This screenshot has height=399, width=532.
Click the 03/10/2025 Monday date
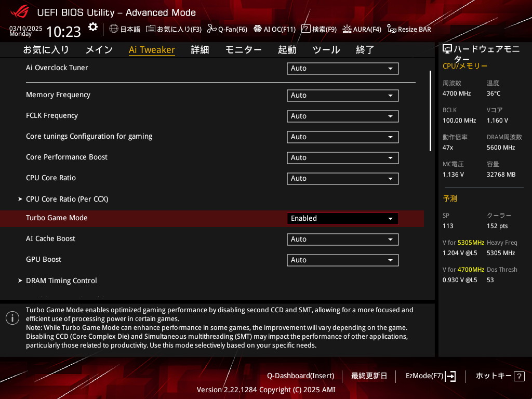tap(25, 31)
